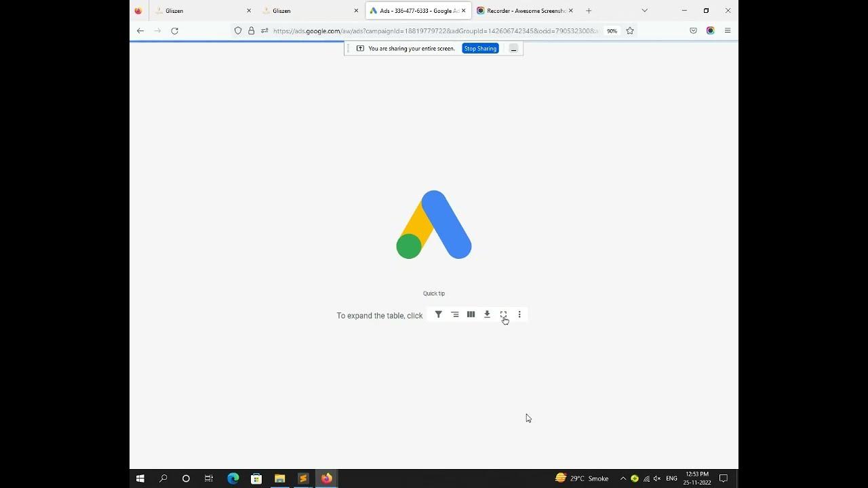Open the muted volume control in tray

point(656,479)
